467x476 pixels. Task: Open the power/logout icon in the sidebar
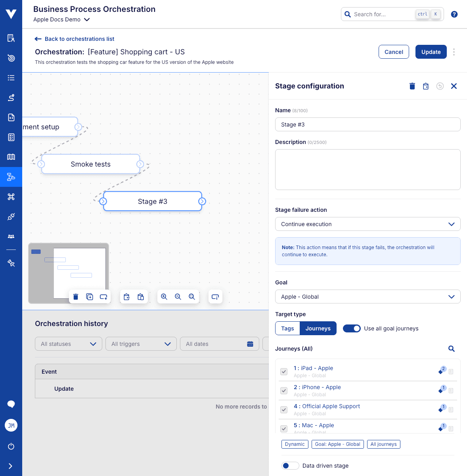click(11, 446)
